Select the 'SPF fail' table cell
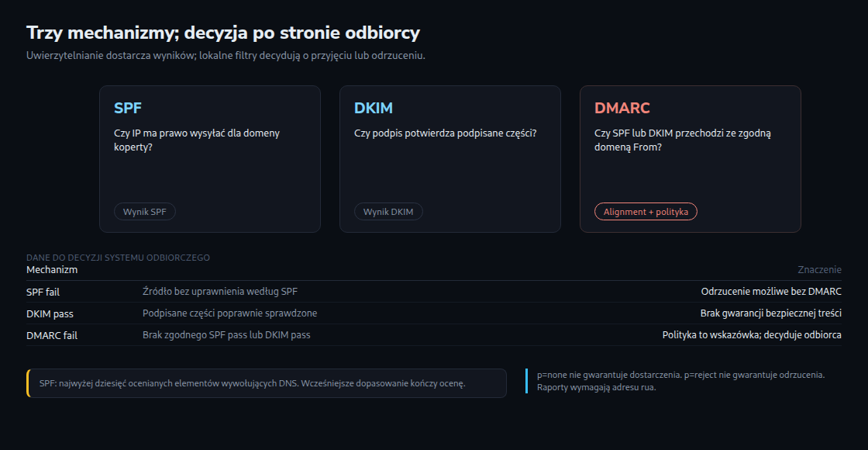This screenshot has height=450, width=868. tap(43, 292)
